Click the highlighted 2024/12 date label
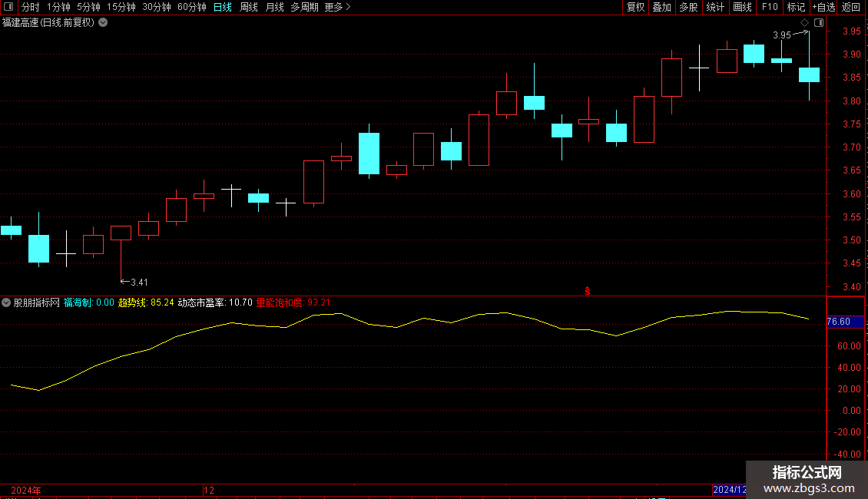This screenshot has width=868, height=499. [729, 490]
